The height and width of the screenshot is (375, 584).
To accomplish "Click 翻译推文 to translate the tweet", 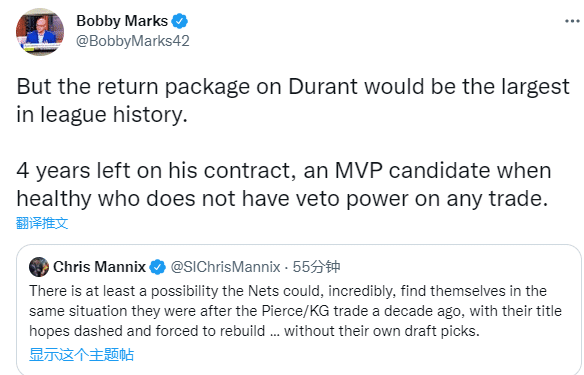I will point(42,223).
